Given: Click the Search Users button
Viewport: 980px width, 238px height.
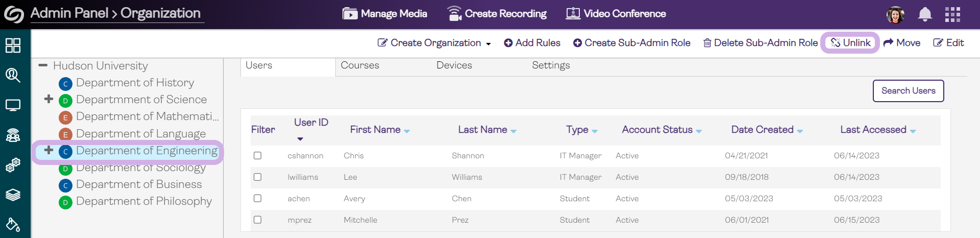Looking at the screenshot, I should [x=908, y=91].
